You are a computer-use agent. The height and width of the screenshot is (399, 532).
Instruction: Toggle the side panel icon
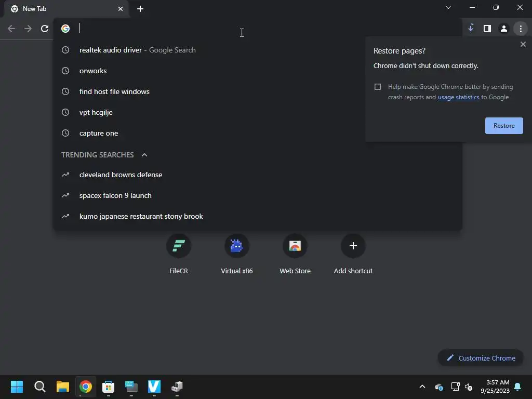pos(487,29)
